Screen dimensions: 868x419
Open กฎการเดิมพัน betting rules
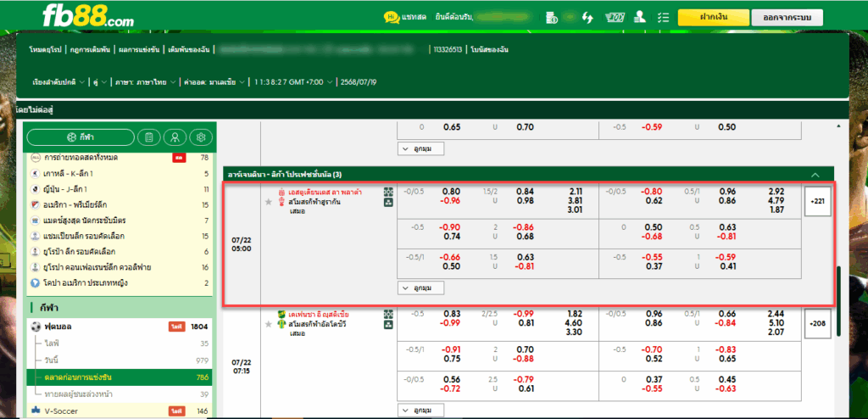pyautogui.click(x=90, y=49)
